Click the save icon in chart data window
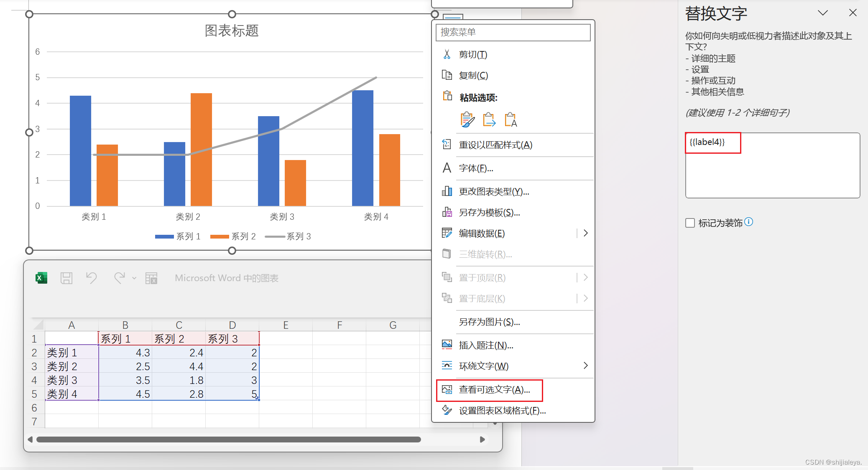The width and height of the screenshot is (868, 470). pyautogui.click(x=66, y=278)
